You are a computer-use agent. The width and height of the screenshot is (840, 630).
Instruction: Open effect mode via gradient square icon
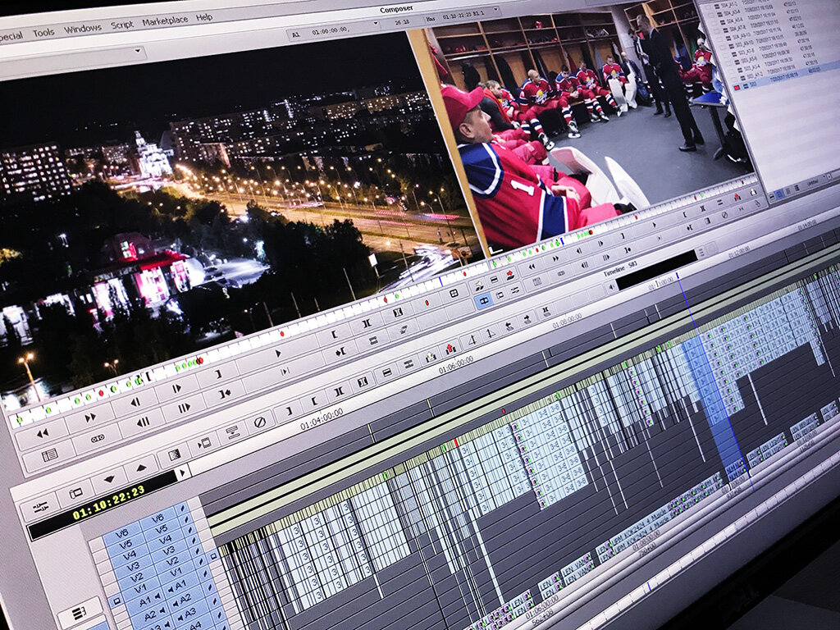(x=175, y=454)
